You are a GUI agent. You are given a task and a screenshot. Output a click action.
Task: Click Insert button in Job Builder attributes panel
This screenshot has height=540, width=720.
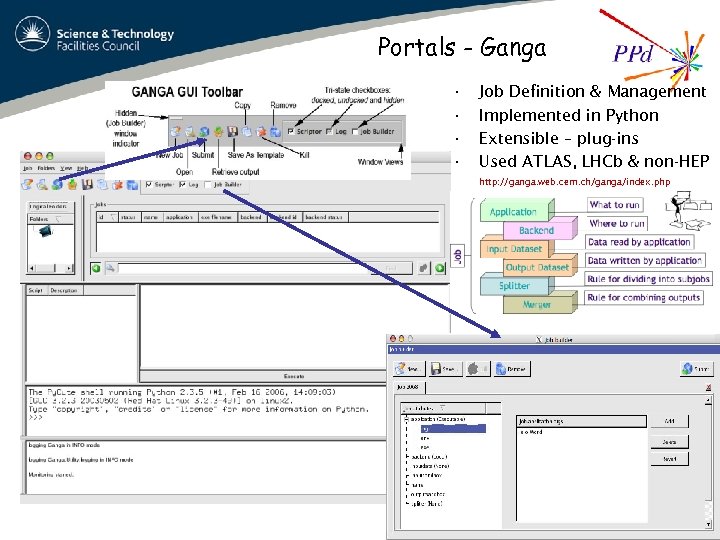pyautogui.click(x=670, y=459)
